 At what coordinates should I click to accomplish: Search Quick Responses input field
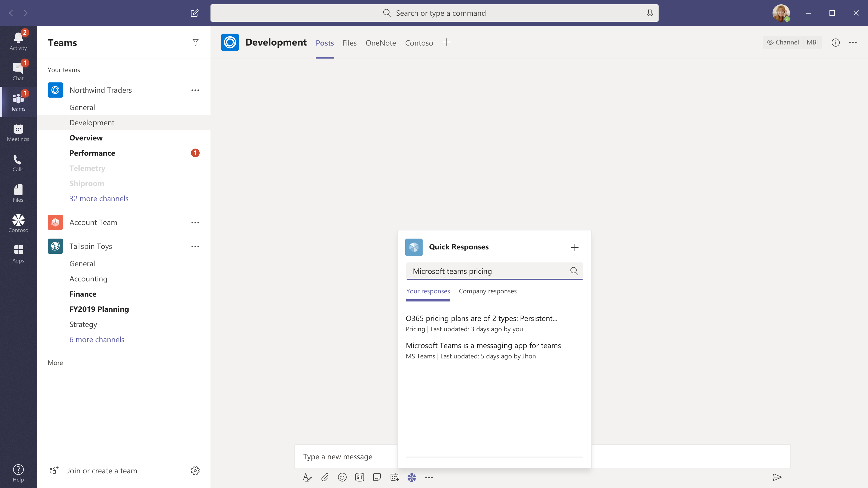(x=494, y=271)
